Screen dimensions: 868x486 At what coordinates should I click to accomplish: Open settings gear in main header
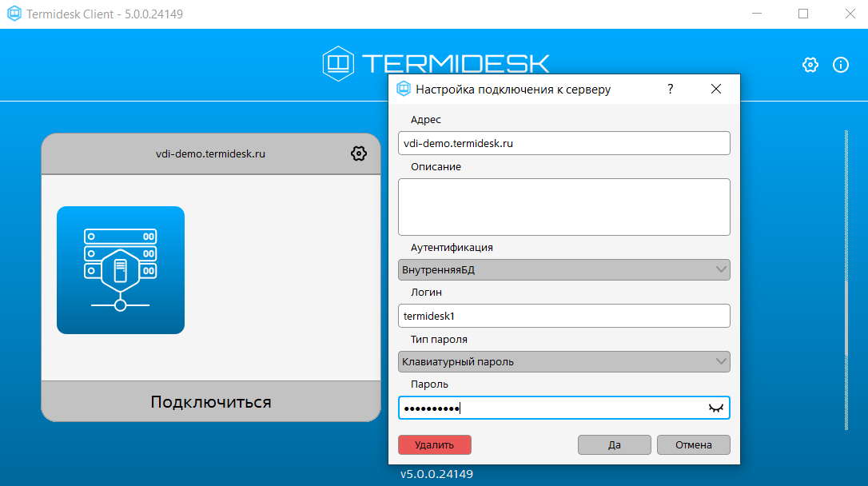(810, 65)
